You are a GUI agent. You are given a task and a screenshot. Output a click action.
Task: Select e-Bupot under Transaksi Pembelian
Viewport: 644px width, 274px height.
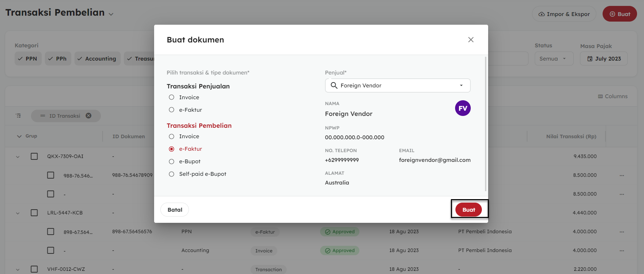coord(172,162)
